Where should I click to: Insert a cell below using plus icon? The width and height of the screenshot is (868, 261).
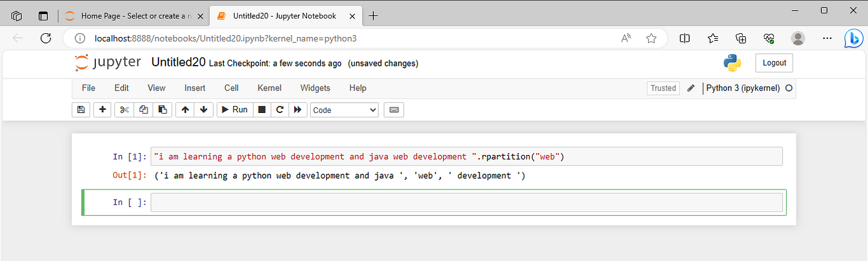pyautogui.click(x=102, y=110)
